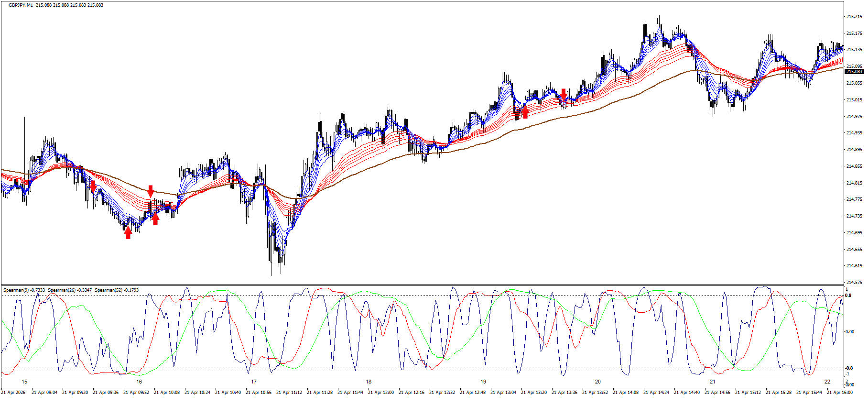
Task: Click the leftmost red down arrow signal
Action: coord(93,186)
